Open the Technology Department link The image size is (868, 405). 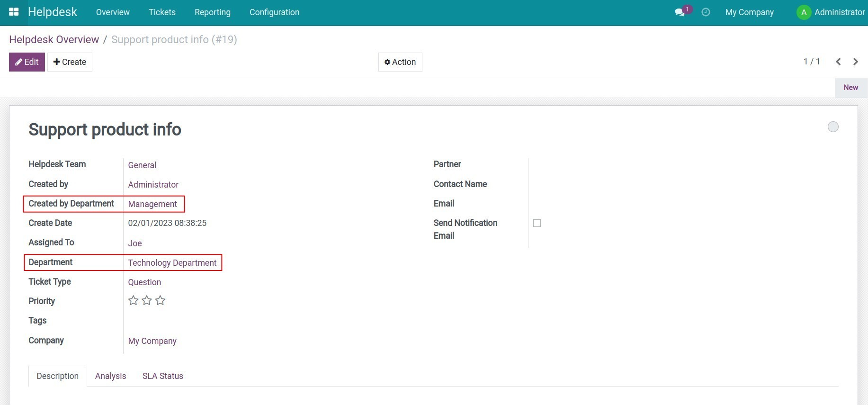[x=172, y=263]
